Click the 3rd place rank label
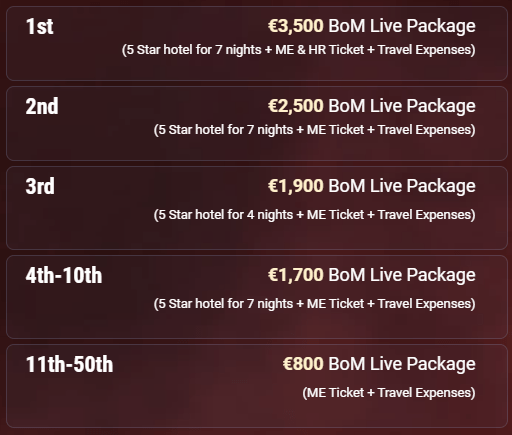Viewport: 512px width, 435px height. (40, 186)
